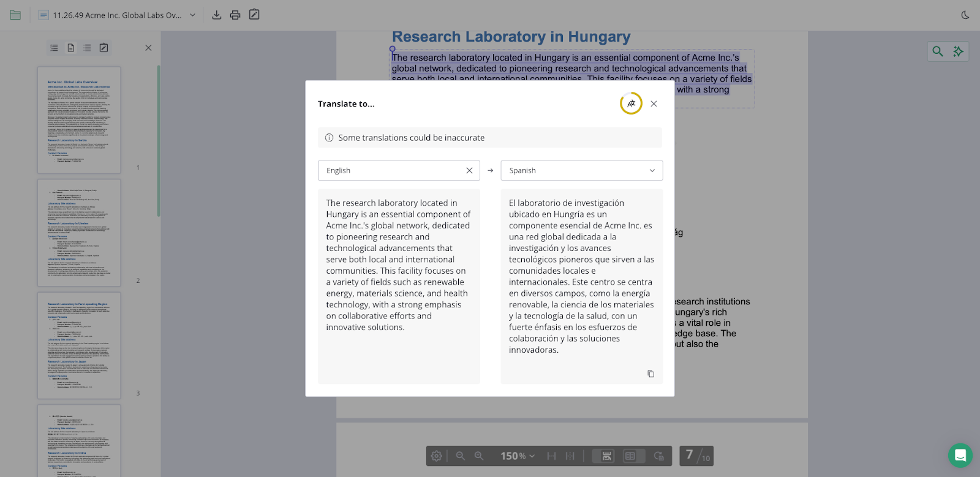Open the annotate clipboard icon in the top bar
The width and height of the screenshot is (980, 477).
click(254, 15)
